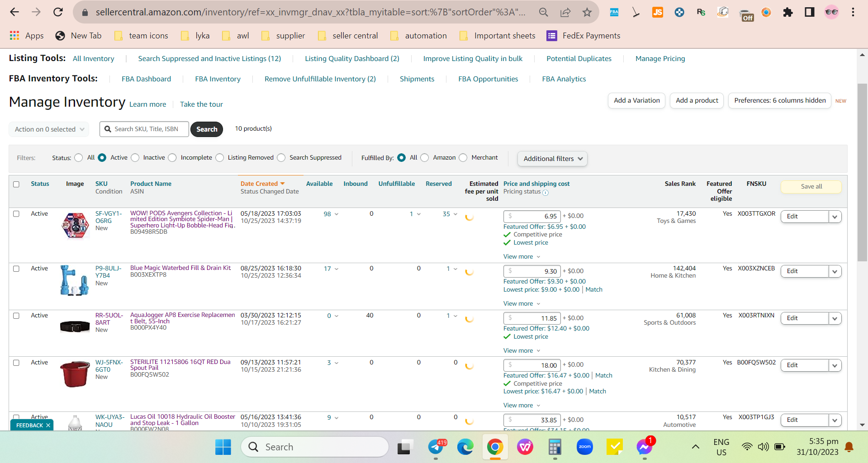The image size is (868, 463).
Task: Open Zoom from the taskbar
Action: coord(585,447)
